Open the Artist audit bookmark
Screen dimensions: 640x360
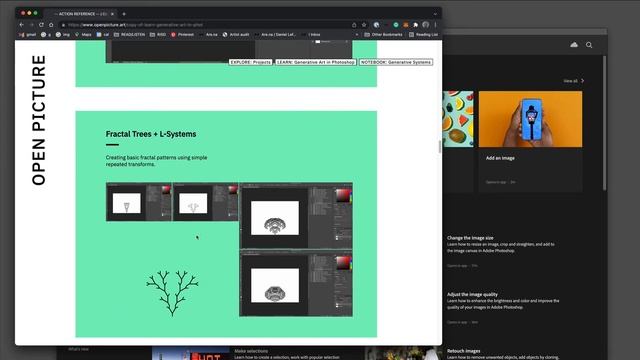(236, 35)
